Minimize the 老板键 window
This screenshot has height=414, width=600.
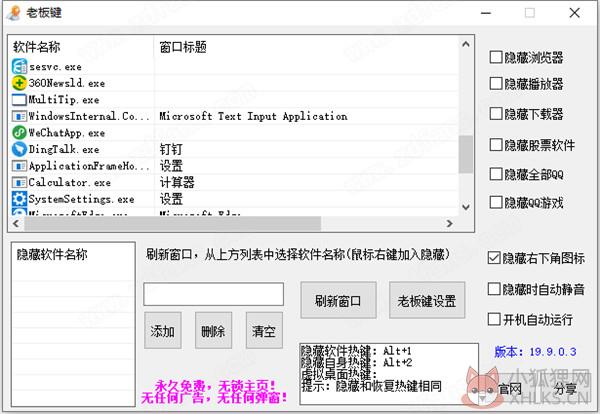486,13
